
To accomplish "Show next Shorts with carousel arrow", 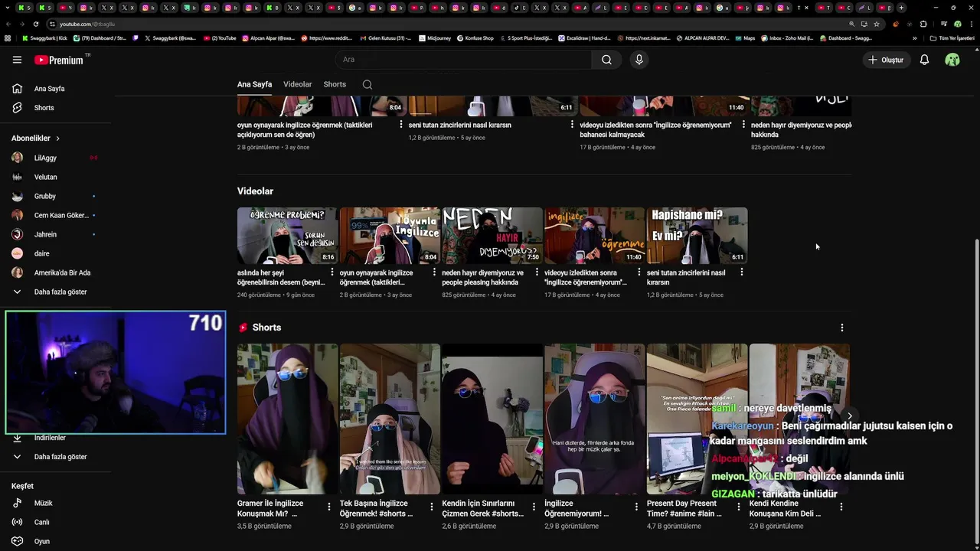I will coord(849,416).
